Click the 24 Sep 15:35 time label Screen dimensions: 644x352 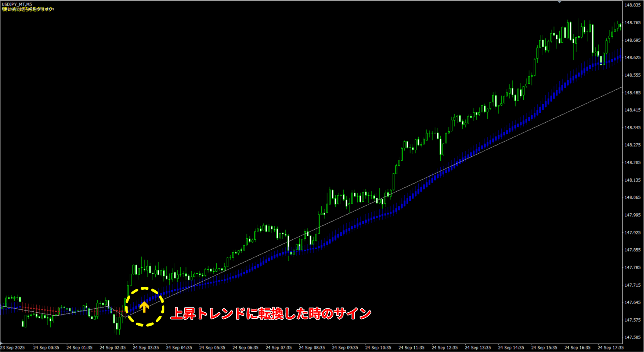544,348
